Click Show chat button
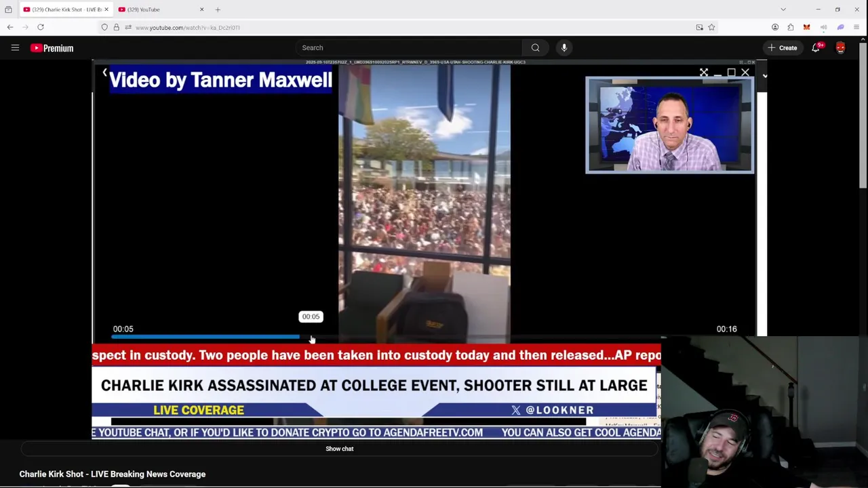 point(340,449)
